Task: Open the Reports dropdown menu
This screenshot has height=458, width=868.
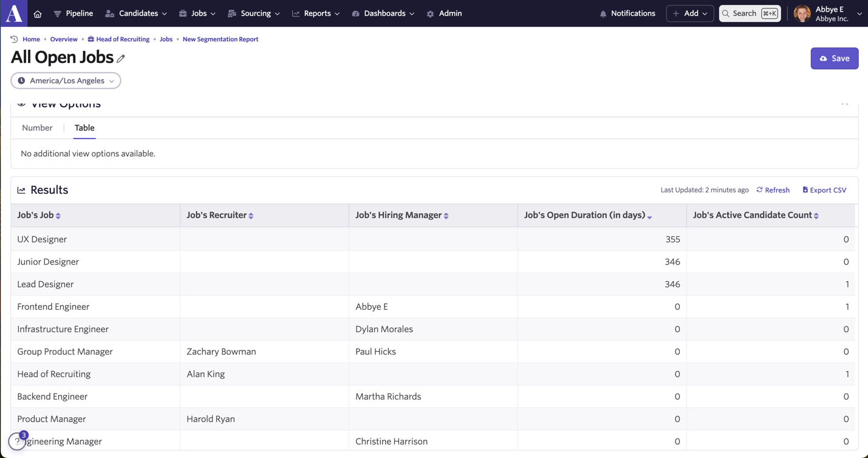Action: pos(316,13)
